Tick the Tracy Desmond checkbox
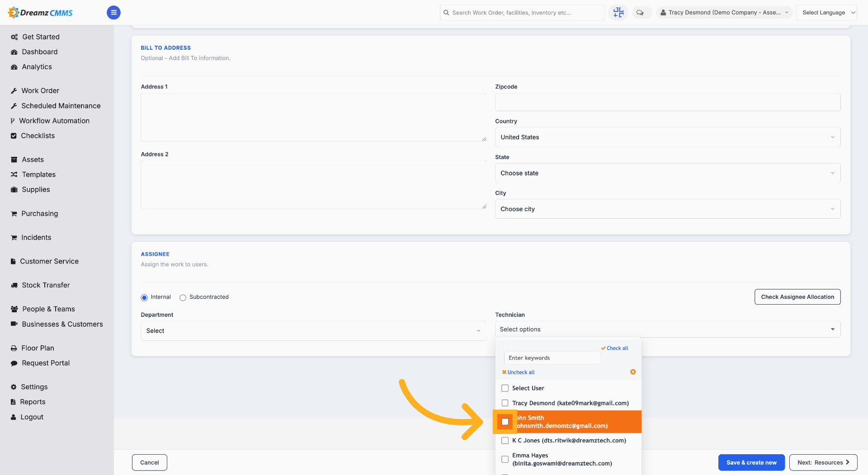The height and width of the screenshot is (475, 868). (505, 403)
